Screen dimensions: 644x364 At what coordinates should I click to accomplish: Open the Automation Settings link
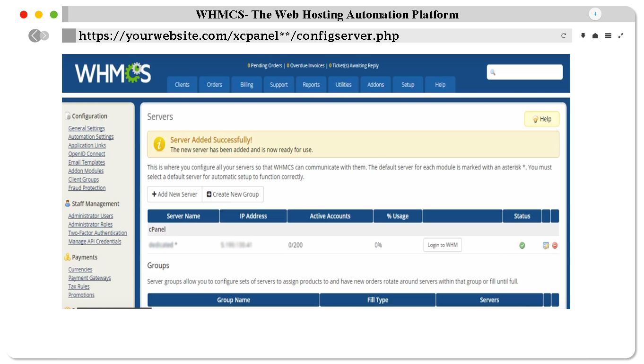coord(91,137)
